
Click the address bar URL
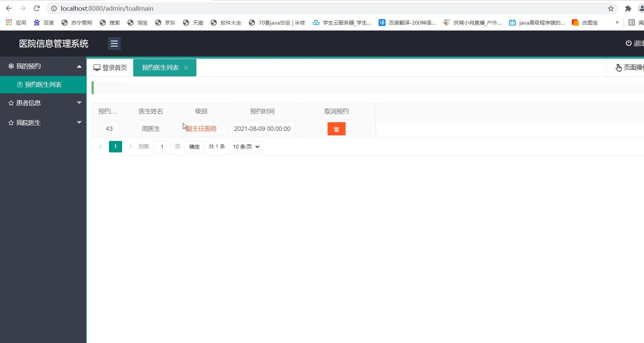pyautogui.click(x=107, y=8)
